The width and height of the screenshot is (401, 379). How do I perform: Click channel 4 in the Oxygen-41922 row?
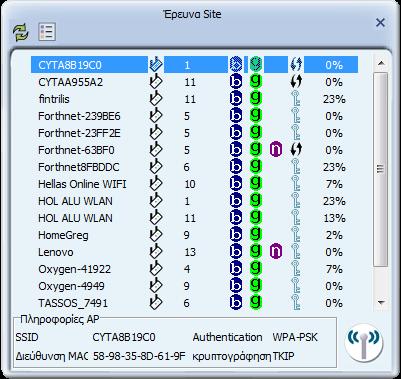tap(187, 269)
